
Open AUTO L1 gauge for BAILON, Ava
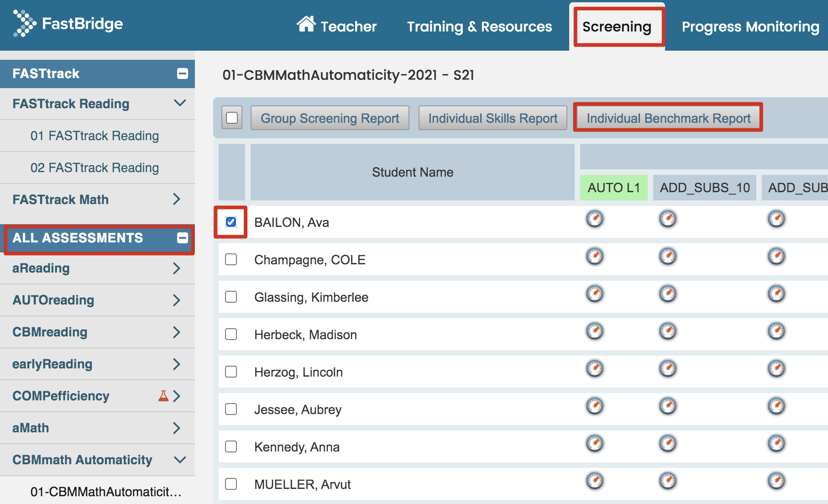pos(594,219)
